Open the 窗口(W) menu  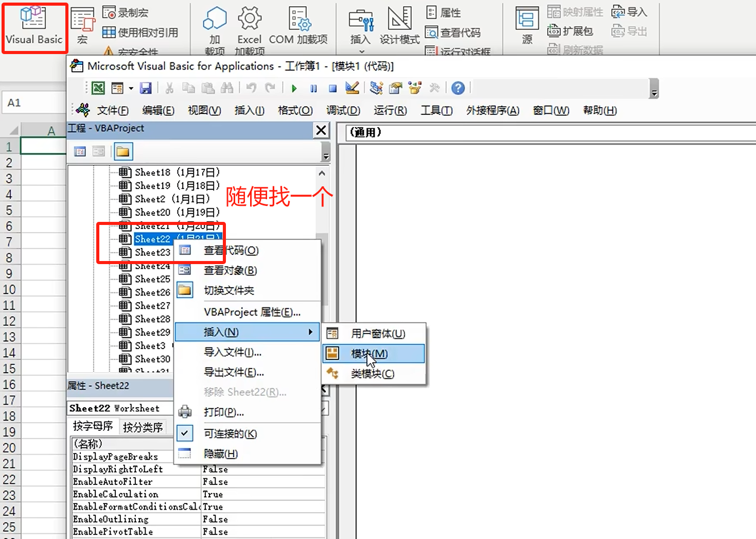551,110
